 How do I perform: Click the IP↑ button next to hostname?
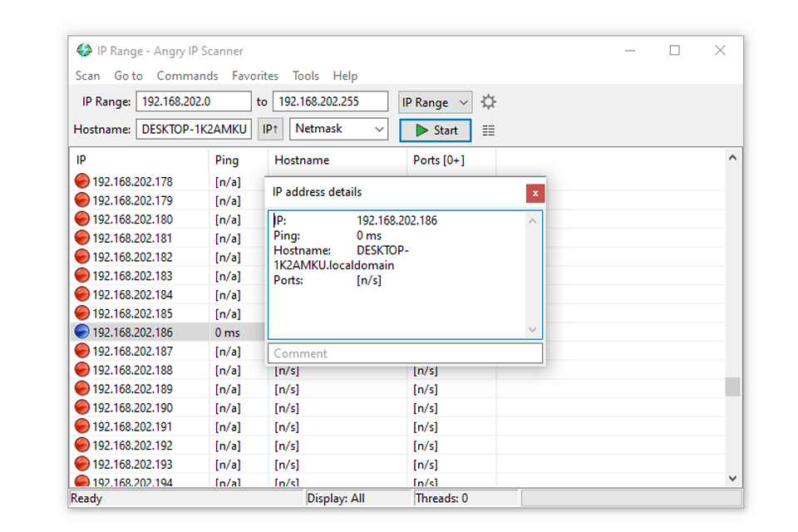click(270, 130)
